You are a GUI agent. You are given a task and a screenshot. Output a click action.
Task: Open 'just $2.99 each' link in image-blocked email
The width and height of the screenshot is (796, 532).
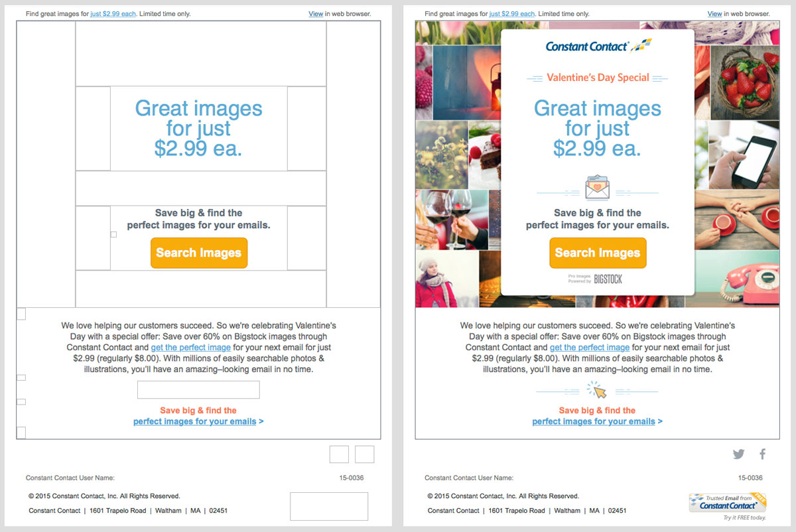pos(113,14)
